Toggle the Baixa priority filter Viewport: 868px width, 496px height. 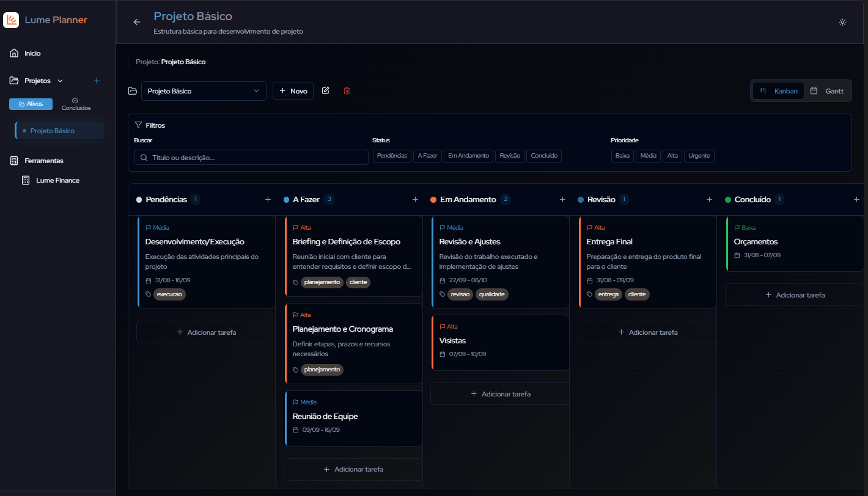point(622,156)
